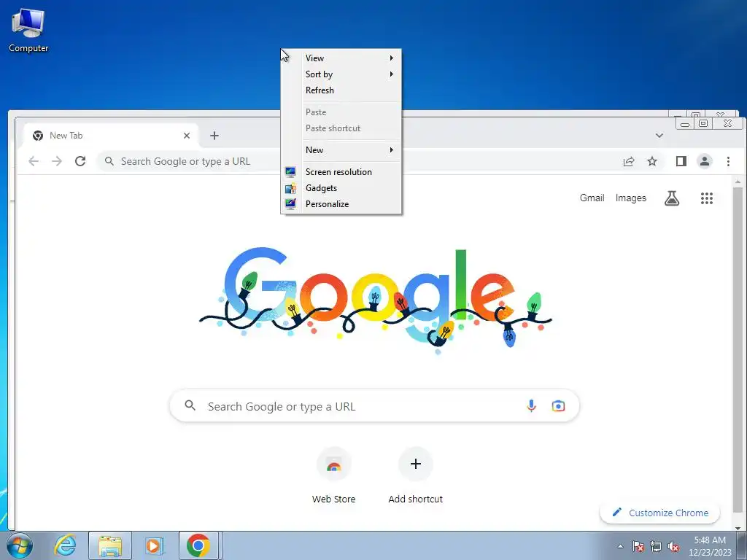Screen dimensions: 747x560
Task: Choose Refresh from the desktop context menu
Action: coord(341,90)
